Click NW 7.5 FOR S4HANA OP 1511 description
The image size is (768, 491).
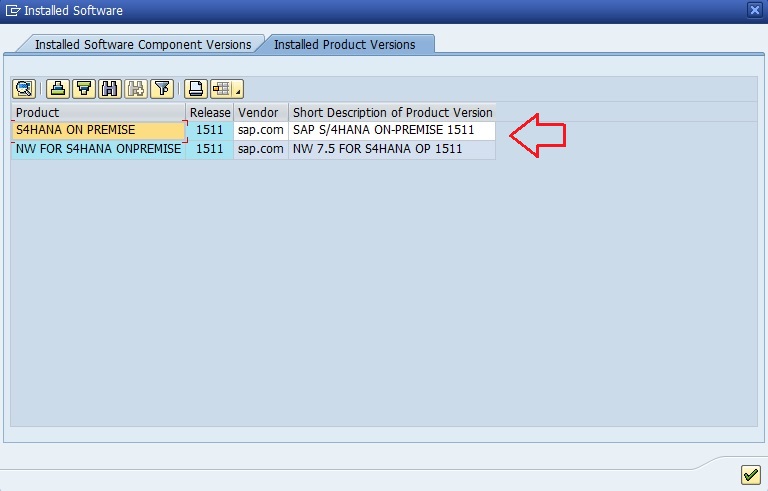click(x=392, y=149)
